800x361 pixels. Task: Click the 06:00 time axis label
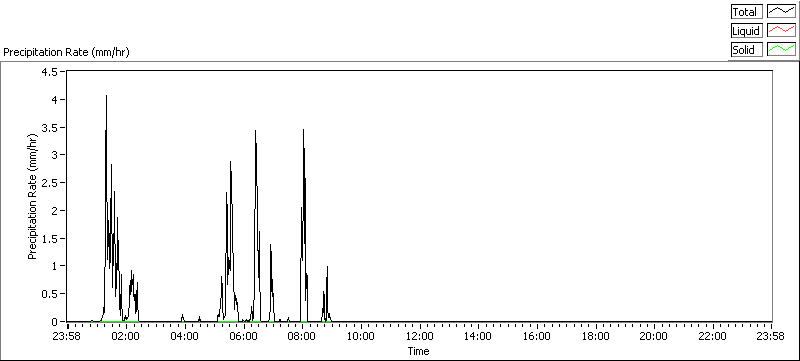pos(243,336)
